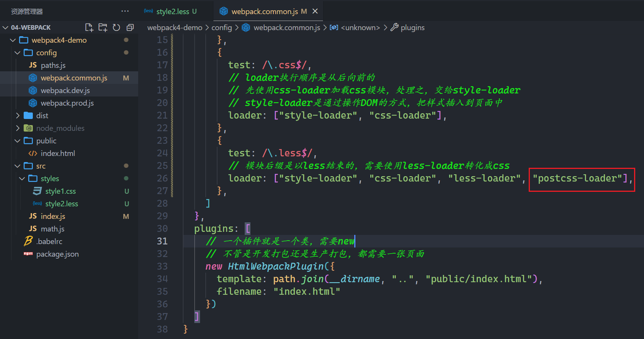Click the M status badge on index.js
Image resolution: width=644 pixels, height=339 pixels.
tap(126, 217)
